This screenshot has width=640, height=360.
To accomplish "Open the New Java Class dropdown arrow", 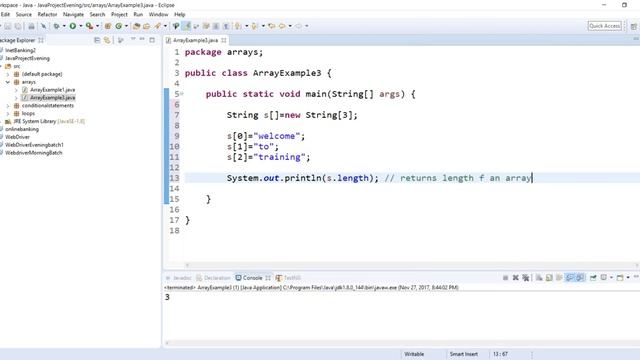I will (126, 26).
